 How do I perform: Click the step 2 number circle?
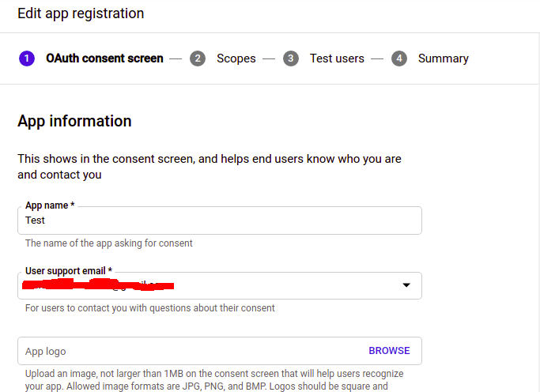coord(198,58)
